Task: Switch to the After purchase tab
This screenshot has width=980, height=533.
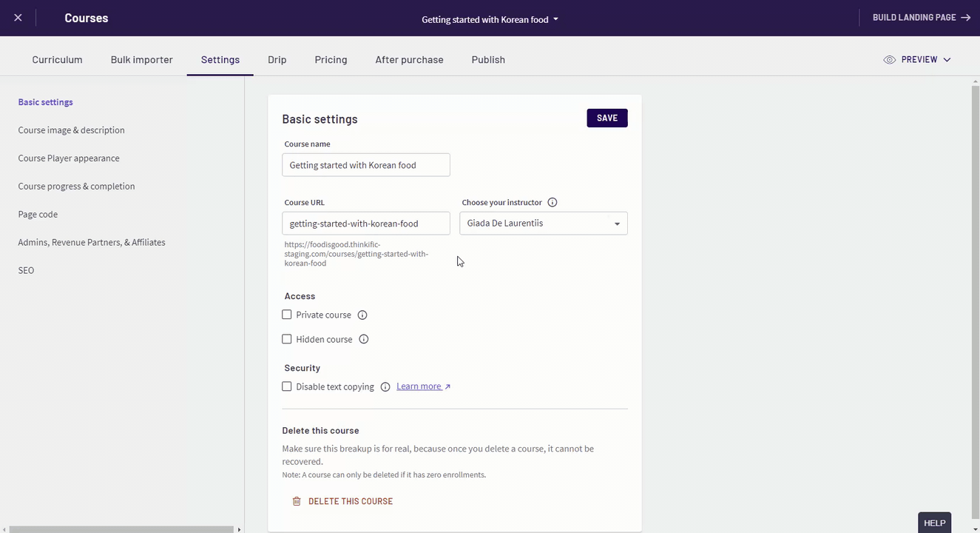Action: (409, 60)
